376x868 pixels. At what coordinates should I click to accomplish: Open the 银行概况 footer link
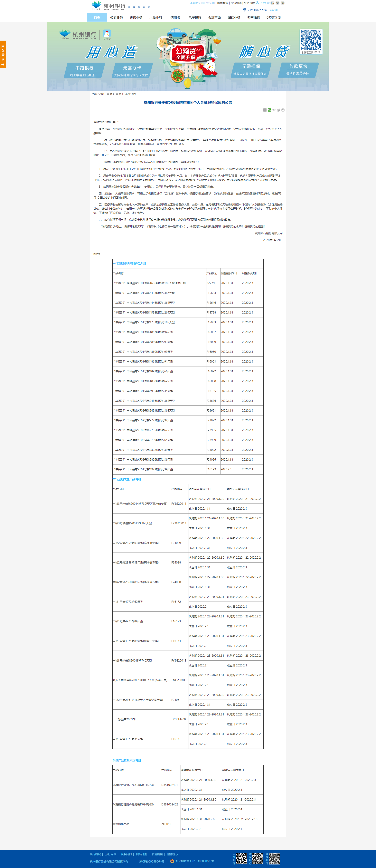tap(95, 854)
